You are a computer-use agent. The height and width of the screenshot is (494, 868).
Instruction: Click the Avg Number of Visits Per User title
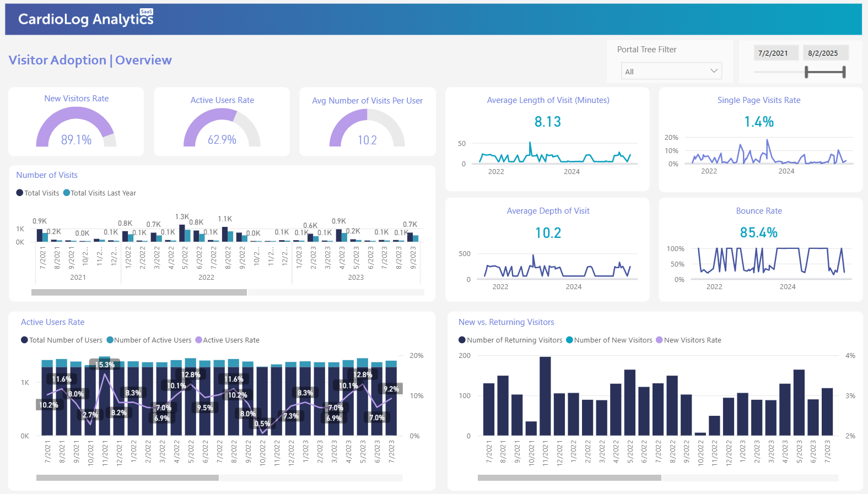(x=368, y=101)
